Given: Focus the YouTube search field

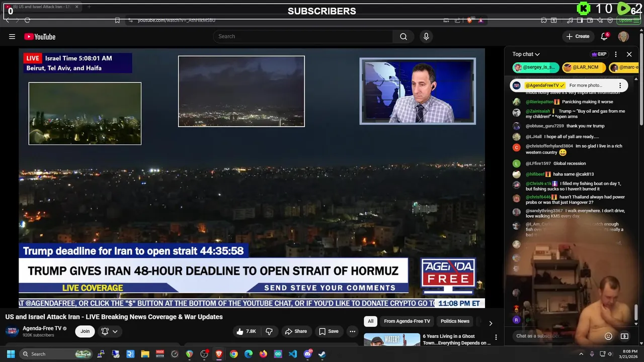Looking at the screenshot, I should (x=303, y=36).
